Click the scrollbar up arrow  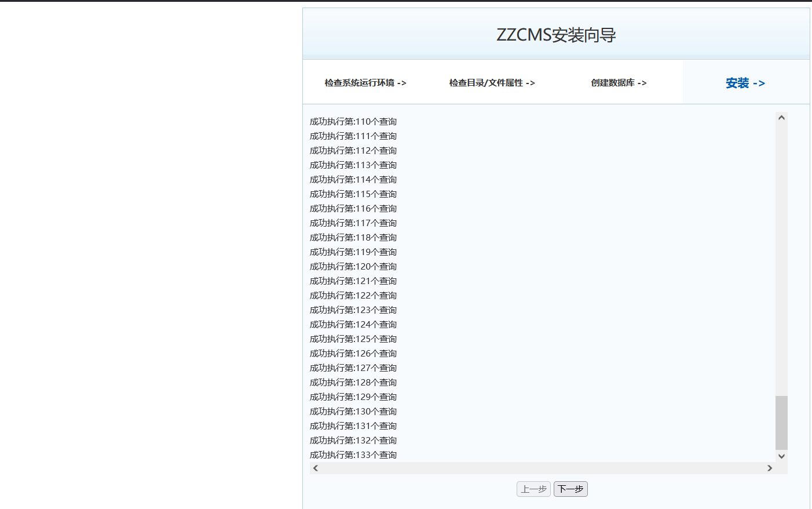pos(781,117)
